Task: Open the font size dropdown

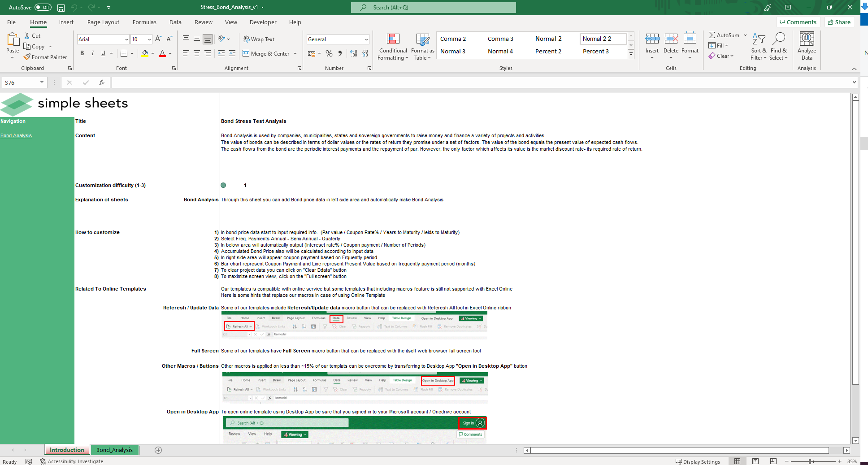Action: 149,39
